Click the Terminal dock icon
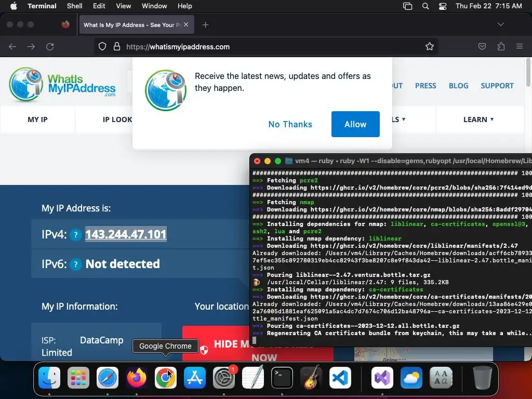Image resolution: width=532 pixels, height=399 pixels. point(282,378)
